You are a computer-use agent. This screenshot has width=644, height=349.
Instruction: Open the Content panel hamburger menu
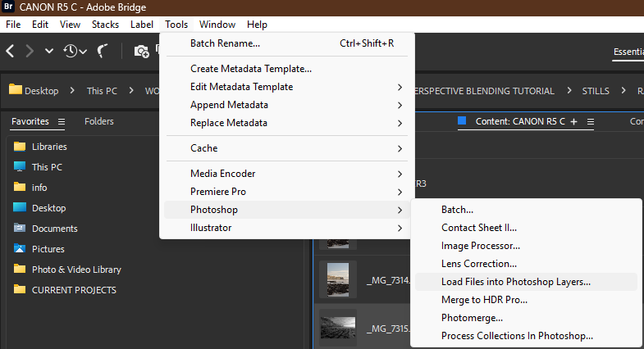tap(591, 122)
